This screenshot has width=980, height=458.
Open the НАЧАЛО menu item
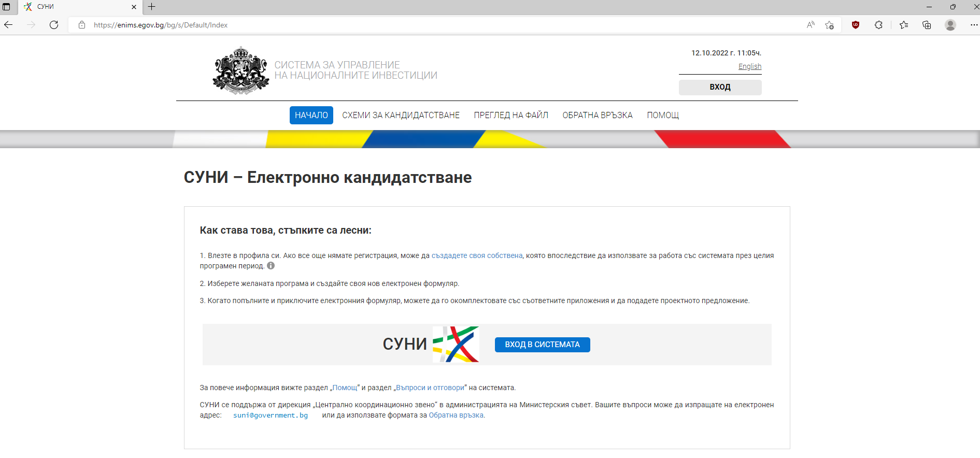tap(311, 115)
